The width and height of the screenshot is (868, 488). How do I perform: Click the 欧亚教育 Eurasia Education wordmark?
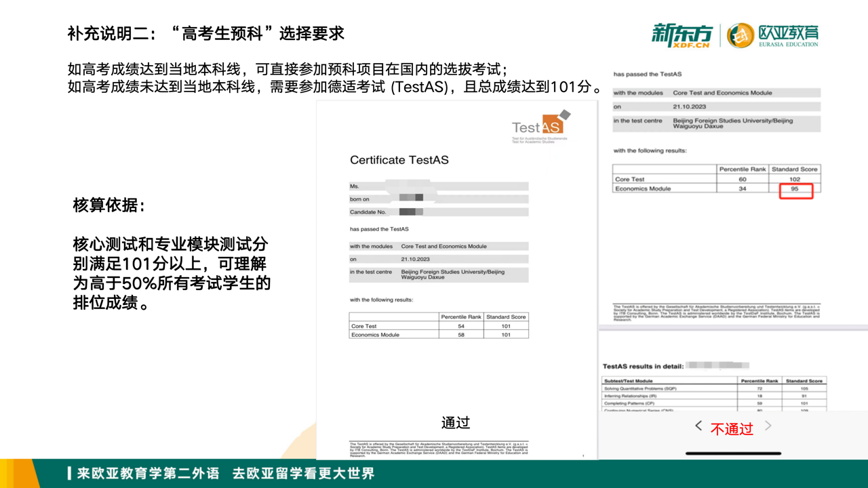click(788, 35)
